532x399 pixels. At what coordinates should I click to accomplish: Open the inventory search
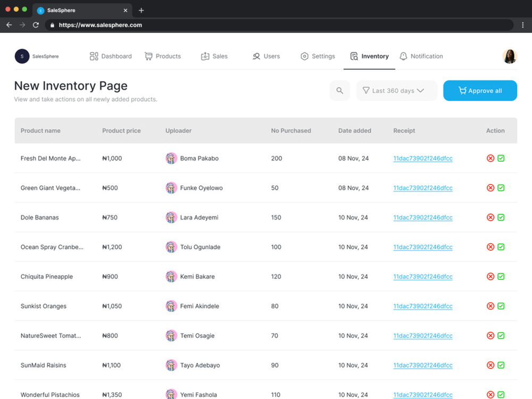click(x=339, y=90)
